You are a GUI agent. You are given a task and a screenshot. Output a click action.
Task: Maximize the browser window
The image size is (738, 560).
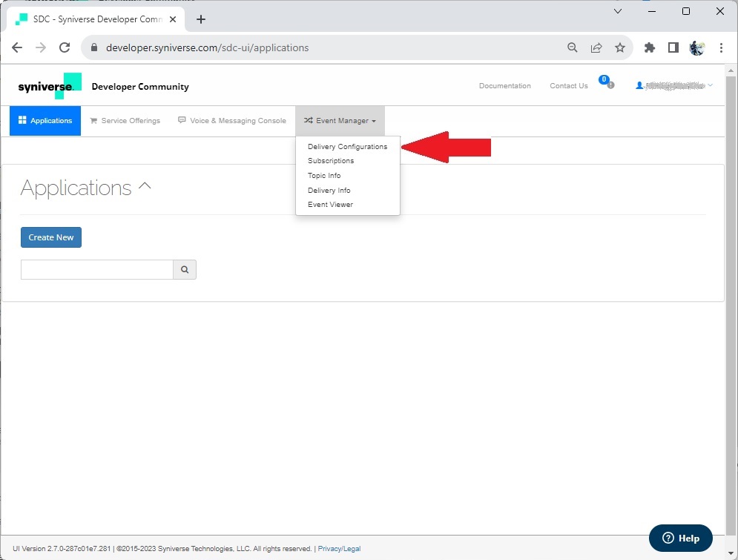pyautogui.click(x=686, y=11)
